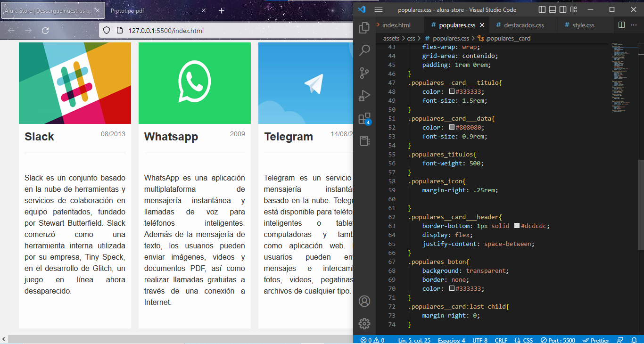
Task: Open the Accounts menu in the activity bar
Action: [364, 301]
